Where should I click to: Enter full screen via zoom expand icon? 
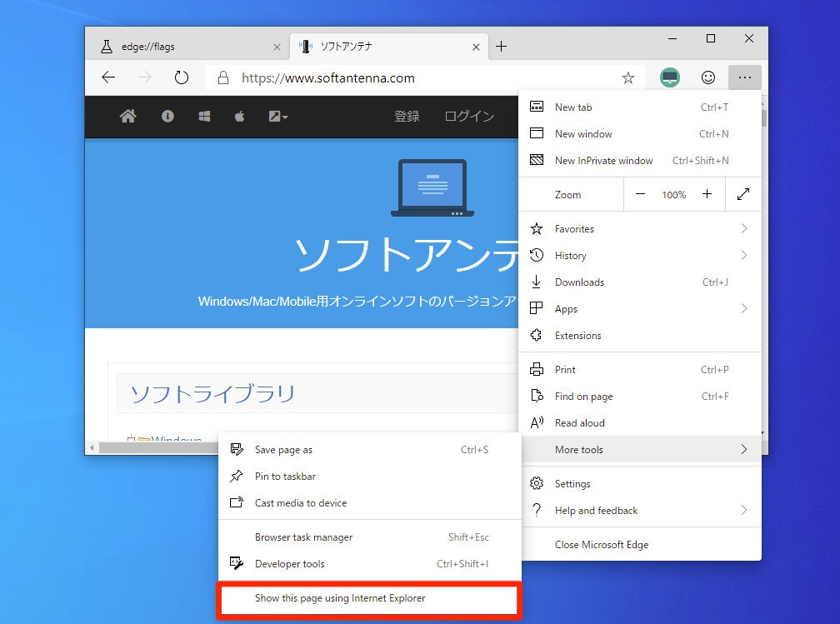click(x=742, y=194)
